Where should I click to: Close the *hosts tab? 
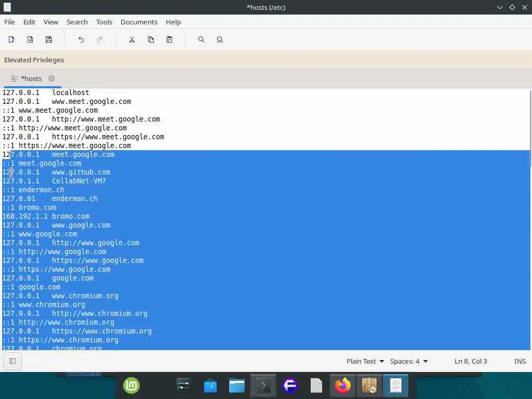51,78
